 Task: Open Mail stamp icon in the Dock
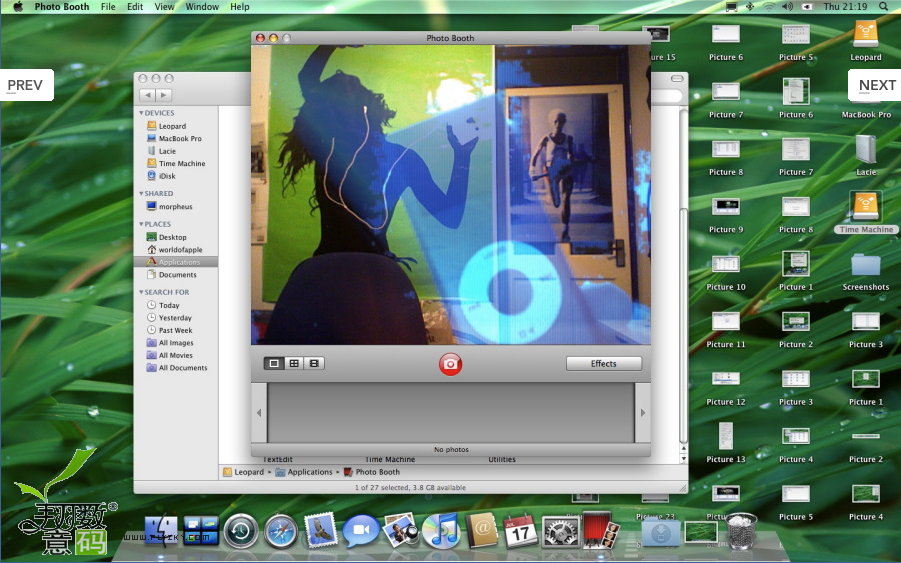[321, 530]
